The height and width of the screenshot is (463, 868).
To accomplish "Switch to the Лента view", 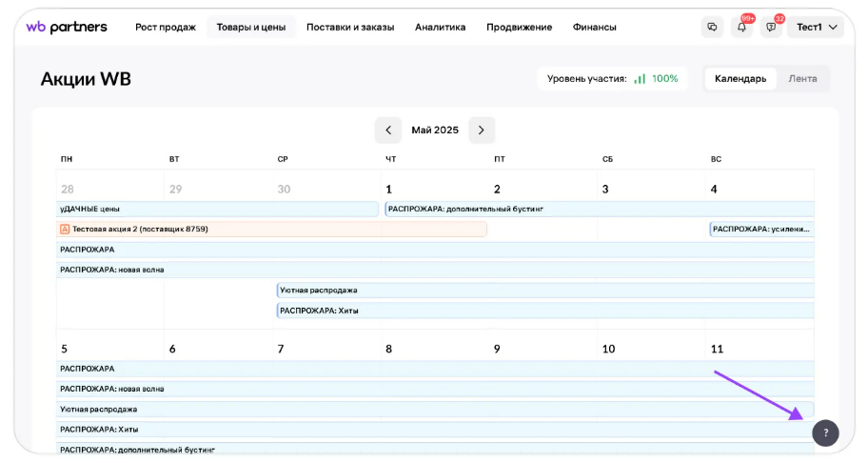I will pyautogui.click(x=802, y=79).
